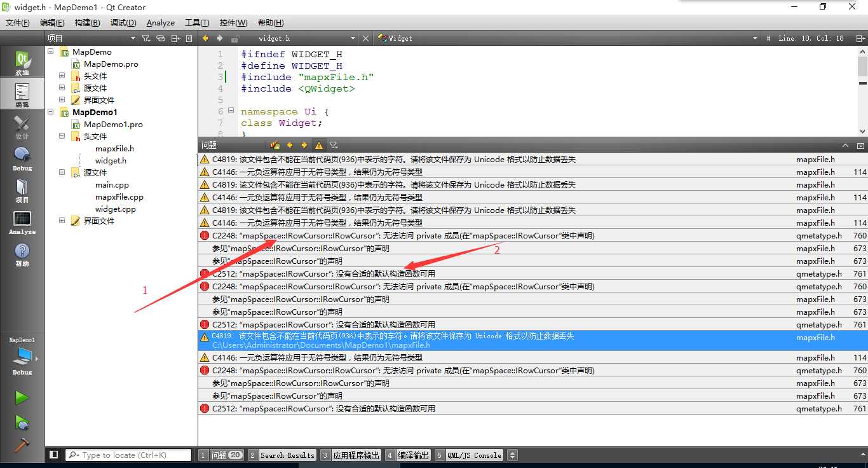Image resolution: width=868 pixels, height=468 pixels.
Task: Click the issues pane window icon
Action: [x=860, y=145]
